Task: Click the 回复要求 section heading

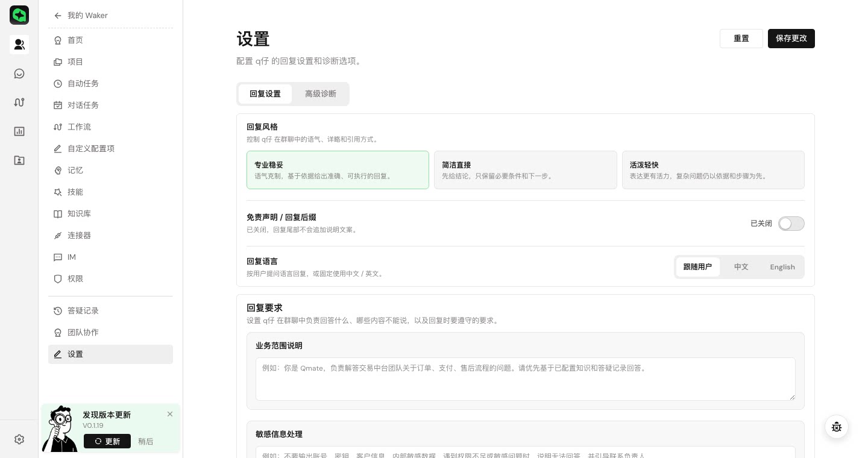Action: [265, 308]
